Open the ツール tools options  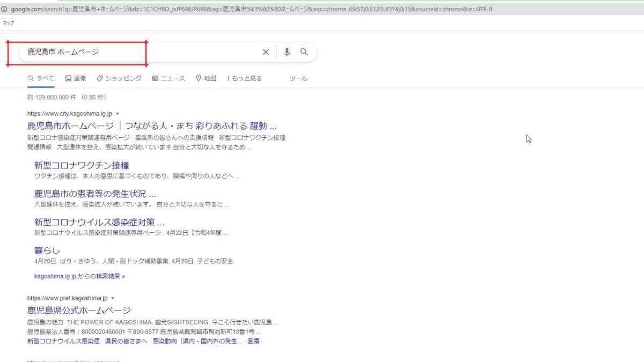pyautogui.click(x=298, y=78)
